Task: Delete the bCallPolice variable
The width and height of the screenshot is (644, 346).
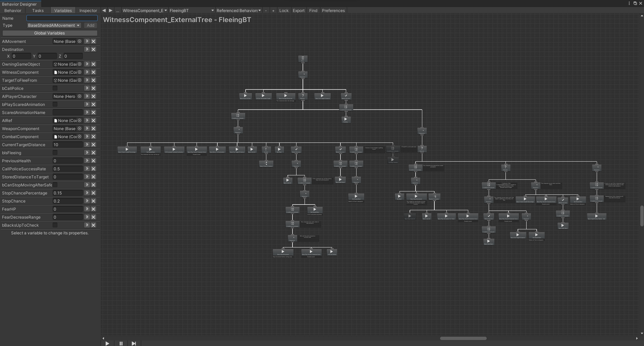Action: (x=94, y=88)
